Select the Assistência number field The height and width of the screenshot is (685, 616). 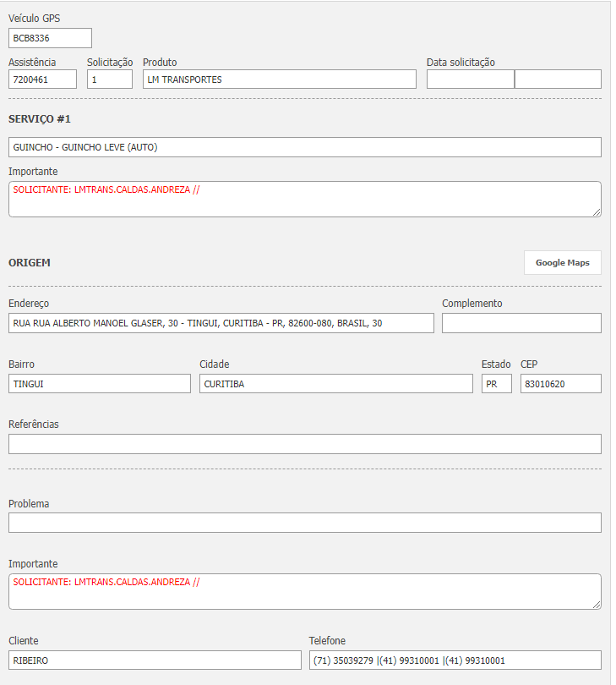[x=42, y=79]
